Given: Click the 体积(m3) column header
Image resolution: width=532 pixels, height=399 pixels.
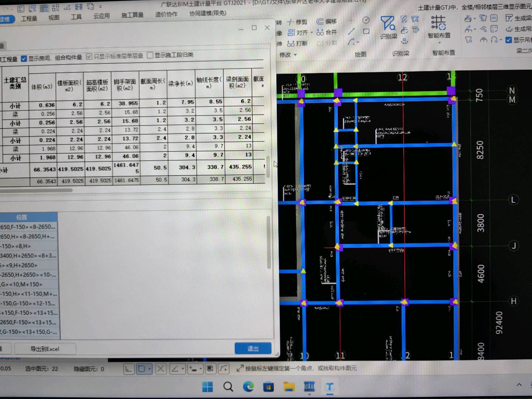Looking at the screenshot, I should 42,87.
